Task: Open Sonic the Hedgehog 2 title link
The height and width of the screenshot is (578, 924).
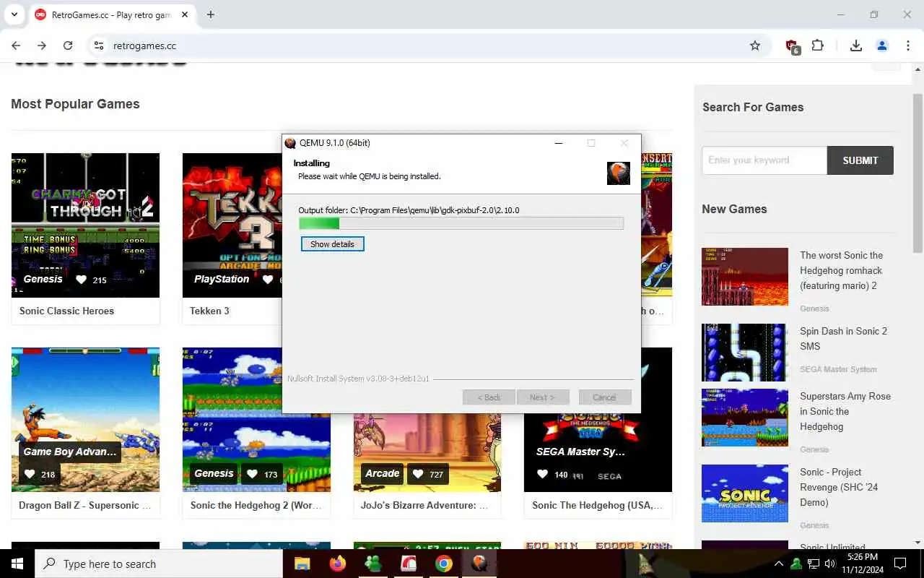Action: (x=256, y=505)
